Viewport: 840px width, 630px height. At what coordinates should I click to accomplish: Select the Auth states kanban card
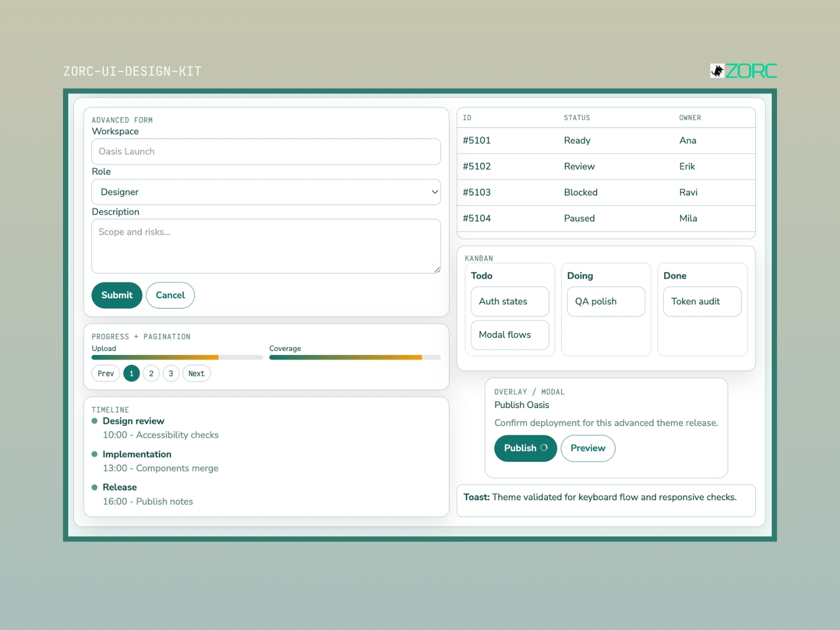pyautogui.click(x=510, y=301)
